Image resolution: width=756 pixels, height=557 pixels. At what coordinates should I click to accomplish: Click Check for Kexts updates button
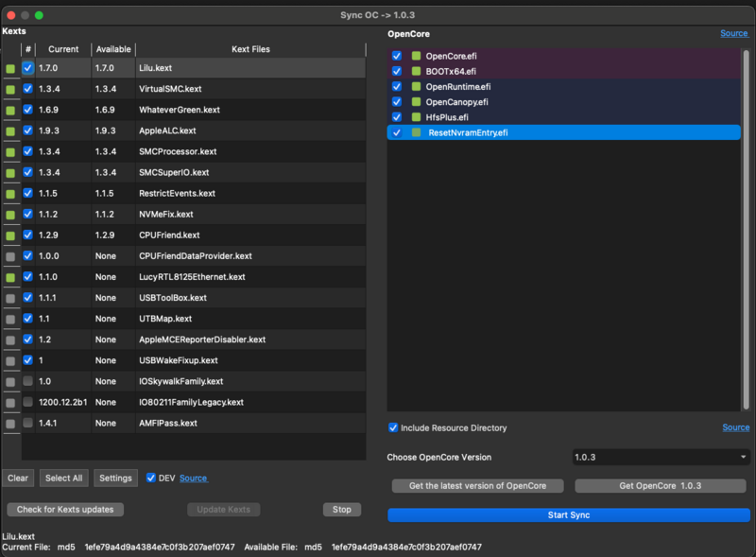coord(65,510)
